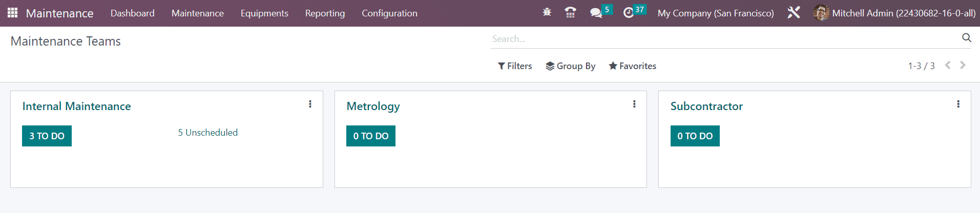Click the 3 TO DO button

pos(47,136)
